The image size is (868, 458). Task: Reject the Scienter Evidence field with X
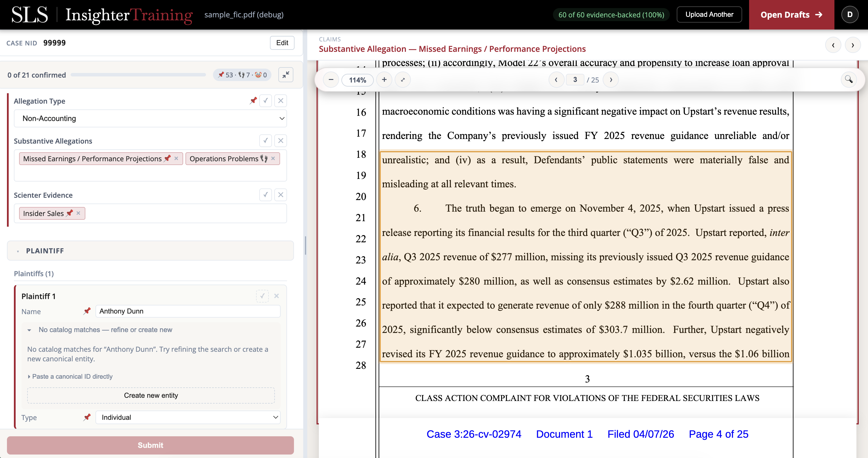pyautogui.click(x=280, y=195)
